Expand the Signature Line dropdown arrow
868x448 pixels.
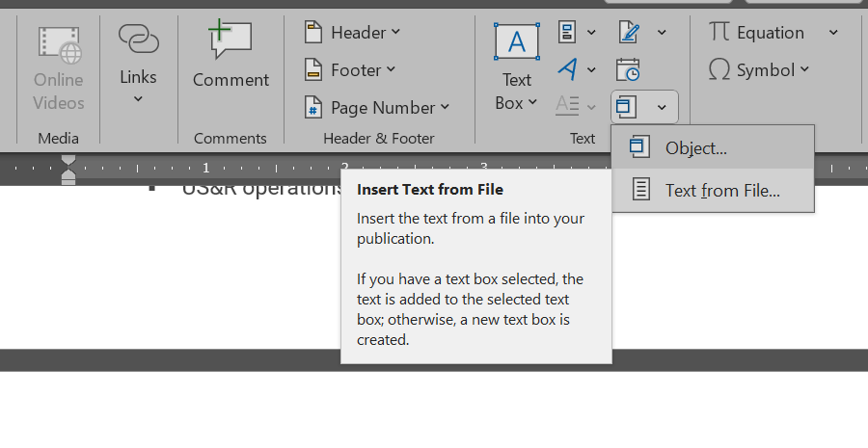662,33
